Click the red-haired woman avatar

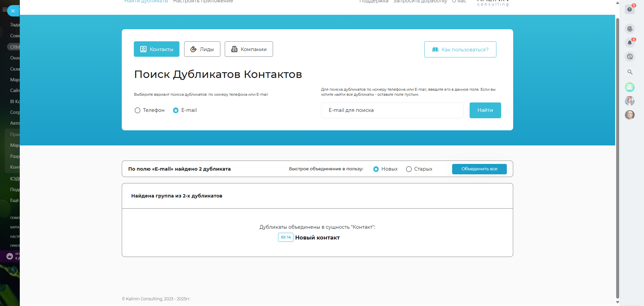coord(630,101)
